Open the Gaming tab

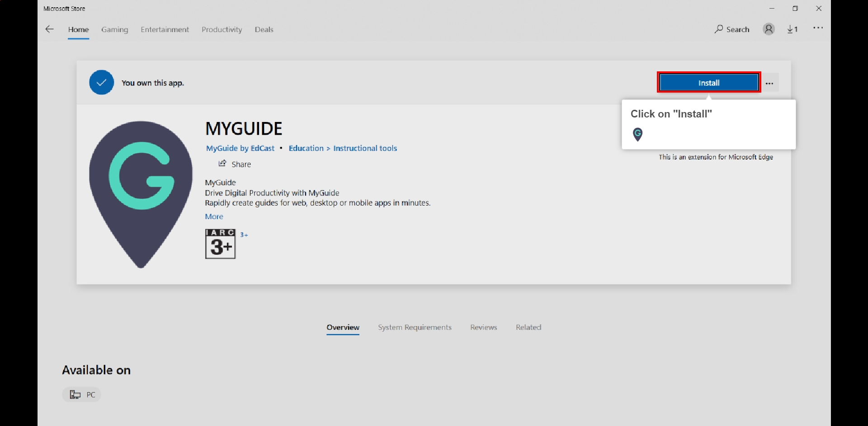tap(115, 30)
